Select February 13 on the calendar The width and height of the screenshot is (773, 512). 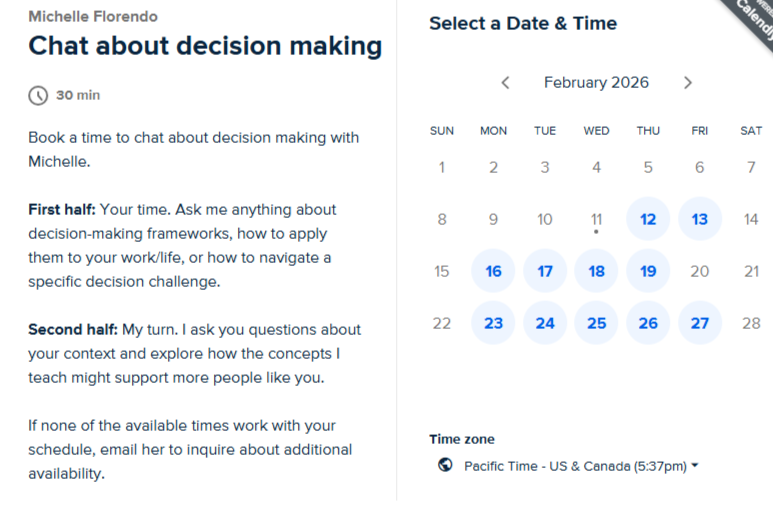click(x=700, y=219)
